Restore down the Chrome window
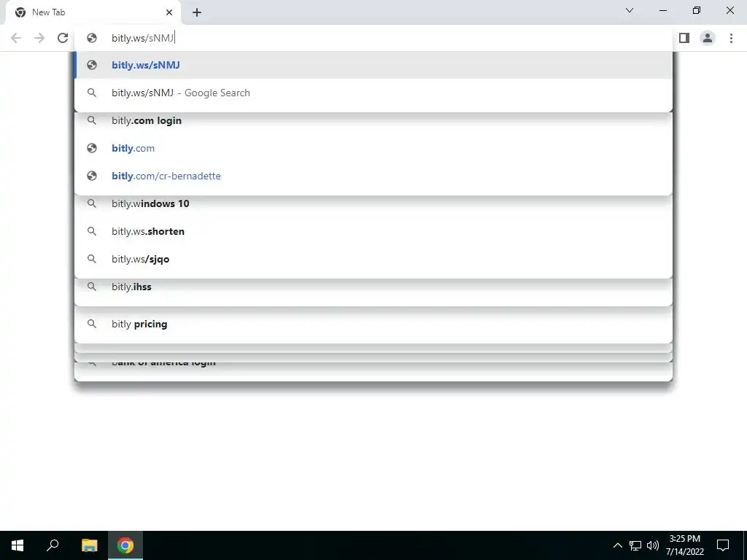The width and height of the screenshot is (747, 560). click(697, 10)
